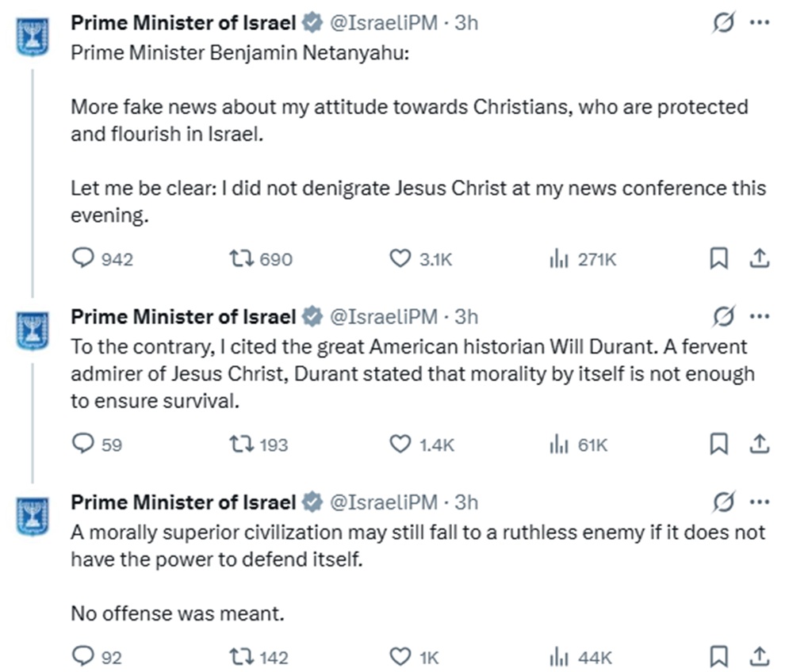The width and height of the screenshot is (785, 672).
Task: Reply to the Will Durant tweet
Action: click(82, 445)
